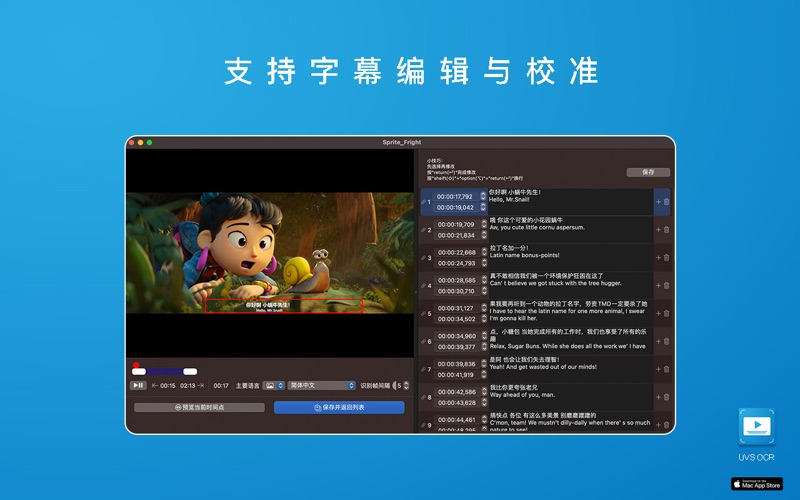
Task: Add a subtitle after row 3
Action: tap(658, 257)
